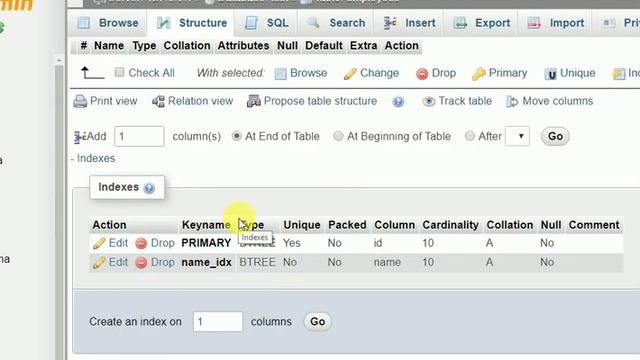The height and width of the screenshot is (360, 640).
Task: Click Edit pencil icon for PRIMARY index
Action: coord(99,243)
